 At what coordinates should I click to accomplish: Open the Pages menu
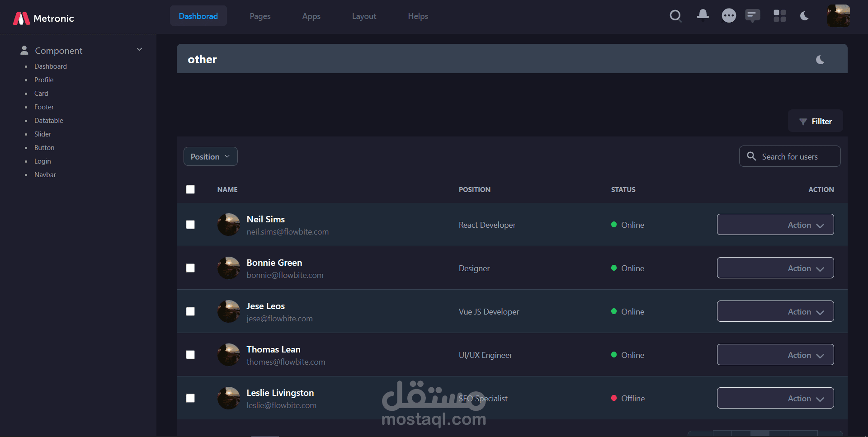(x=260, y=16)
